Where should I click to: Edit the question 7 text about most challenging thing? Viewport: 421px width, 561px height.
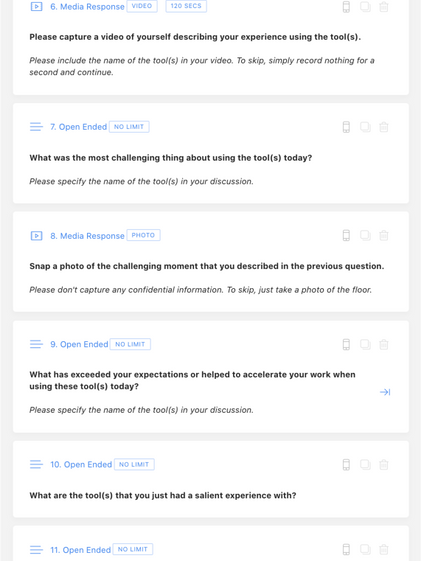point(171,158)
